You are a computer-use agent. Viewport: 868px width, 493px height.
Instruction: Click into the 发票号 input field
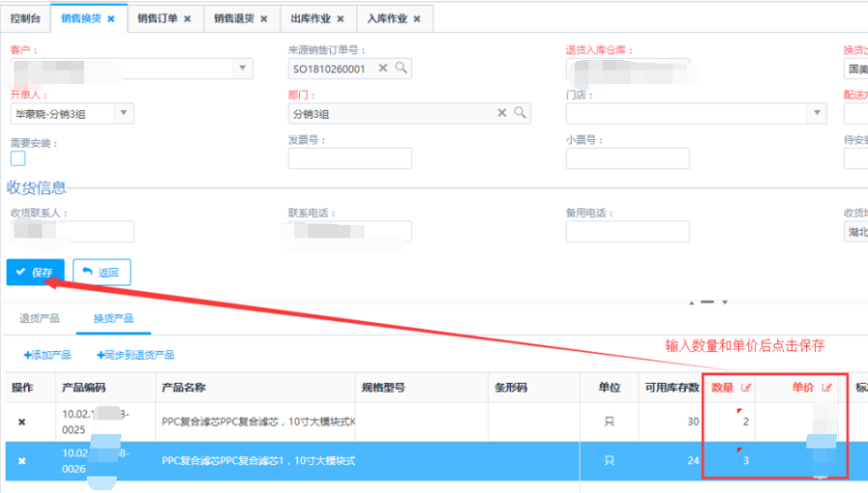tap(349, 158)
